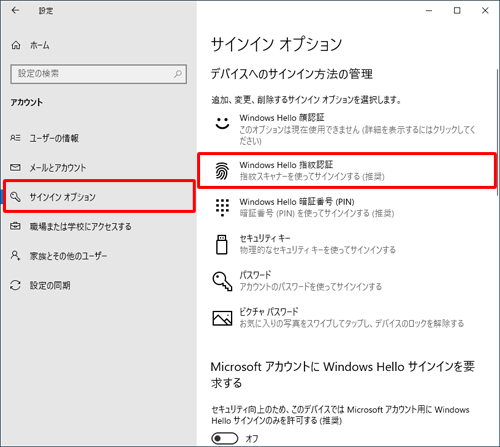Viewport: 500px width, 447px height.
Task: Click the briefcase icon for 職場または学校
Action: 15,226
